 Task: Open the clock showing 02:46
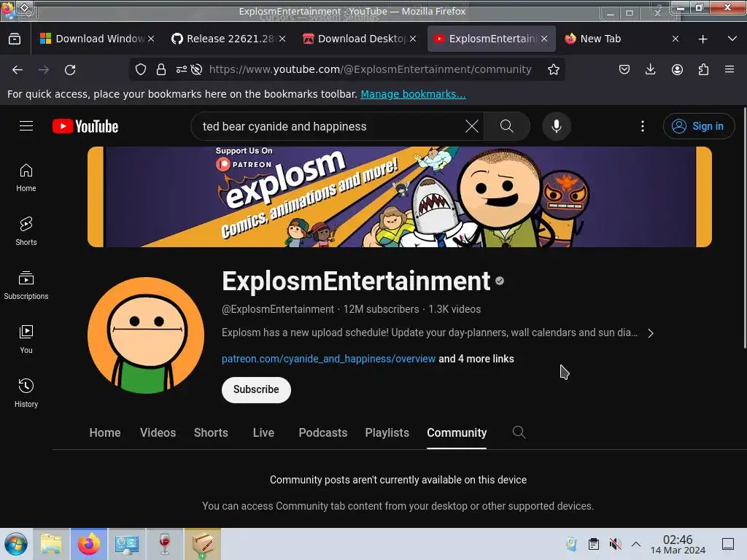[678, 544]
